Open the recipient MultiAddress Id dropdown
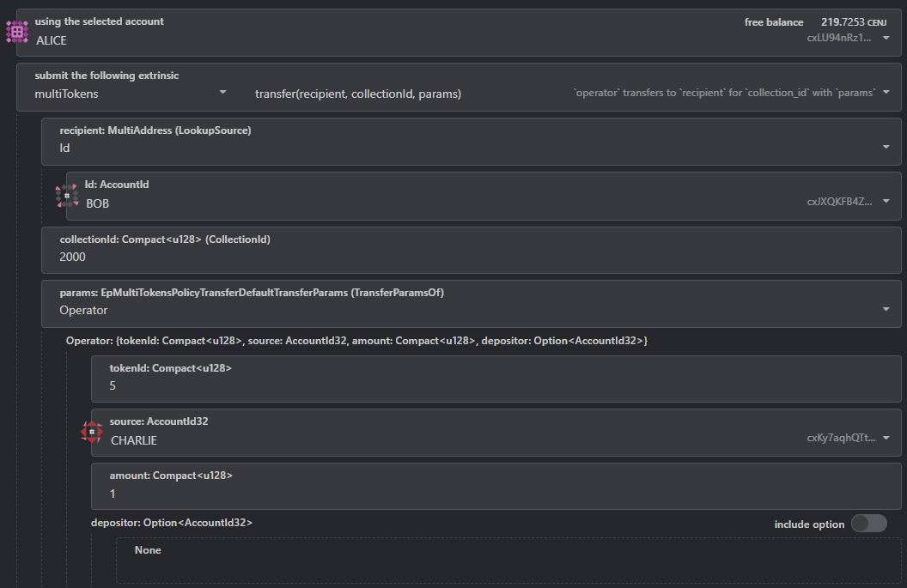907x588 pixels. [x=886, y=147]
